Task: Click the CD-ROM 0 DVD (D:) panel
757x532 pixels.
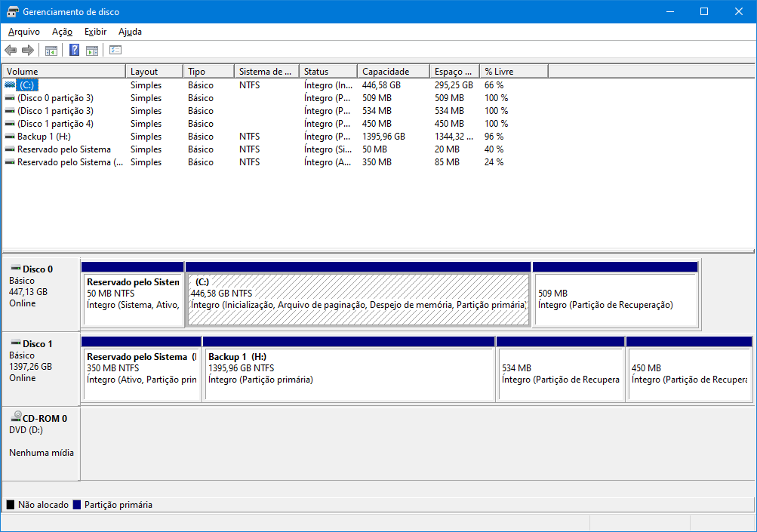Action: (41, 444)
